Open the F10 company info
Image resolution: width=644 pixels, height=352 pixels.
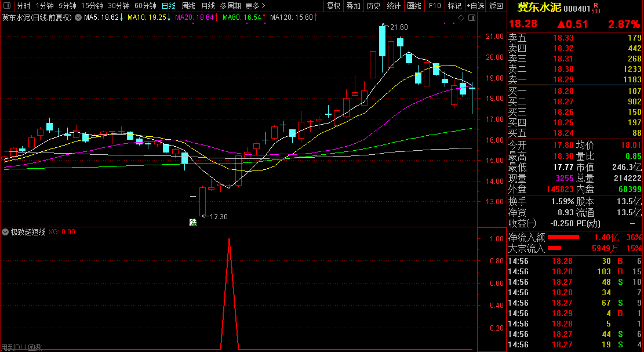tap(435, 6)
